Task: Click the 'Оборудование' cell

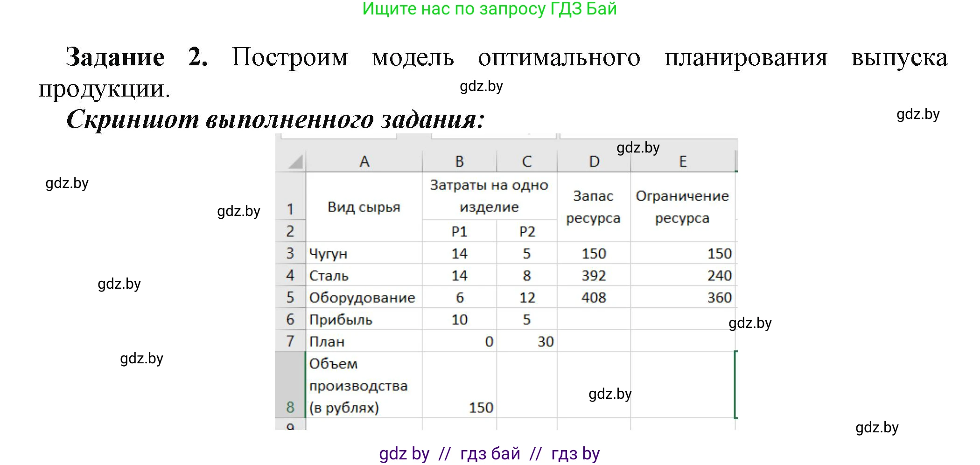Action: (364, 297)
